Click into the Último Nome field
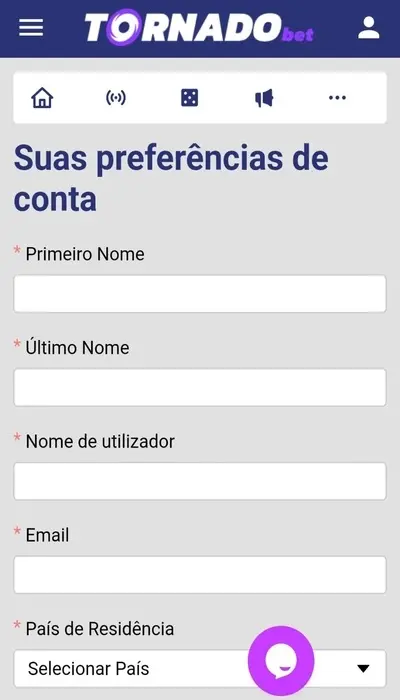Screen dimensions: 400x700 200,388
